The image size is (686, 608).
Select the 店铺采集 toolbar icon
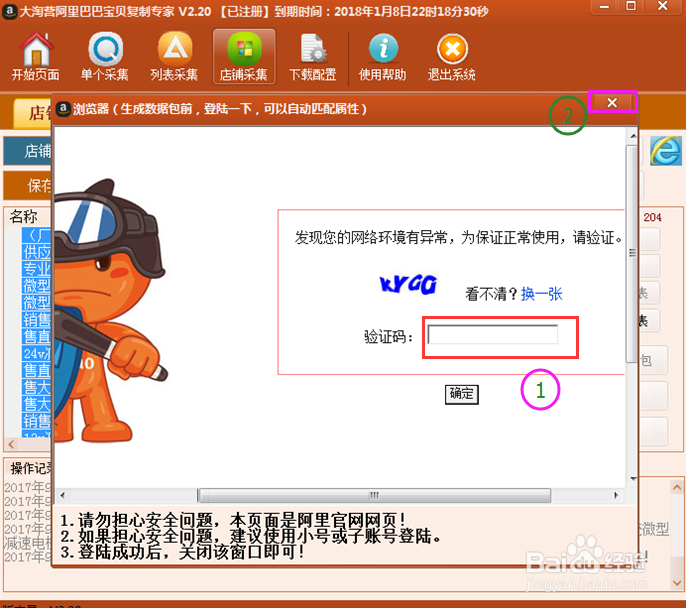tap(244, 57)
